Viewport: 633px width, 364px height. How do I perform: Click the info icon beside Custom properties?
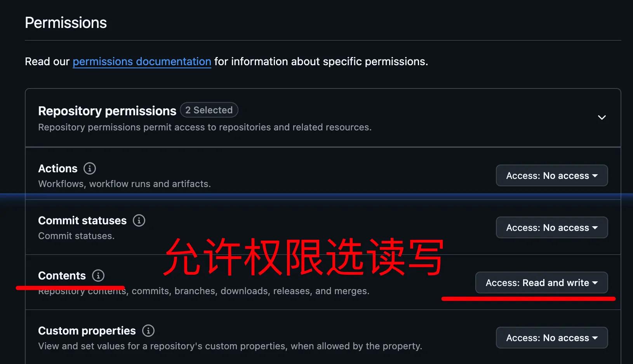148,331
